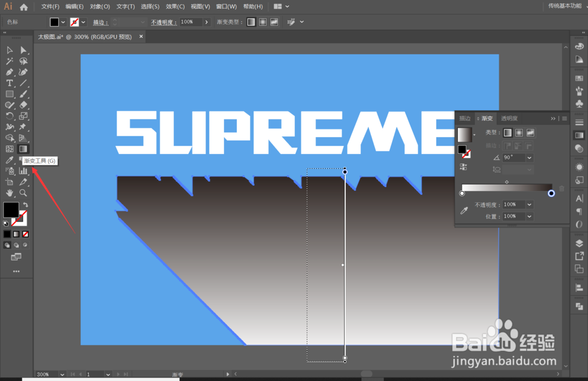Select the Mesh tool
588x381 pixels.
9,149
